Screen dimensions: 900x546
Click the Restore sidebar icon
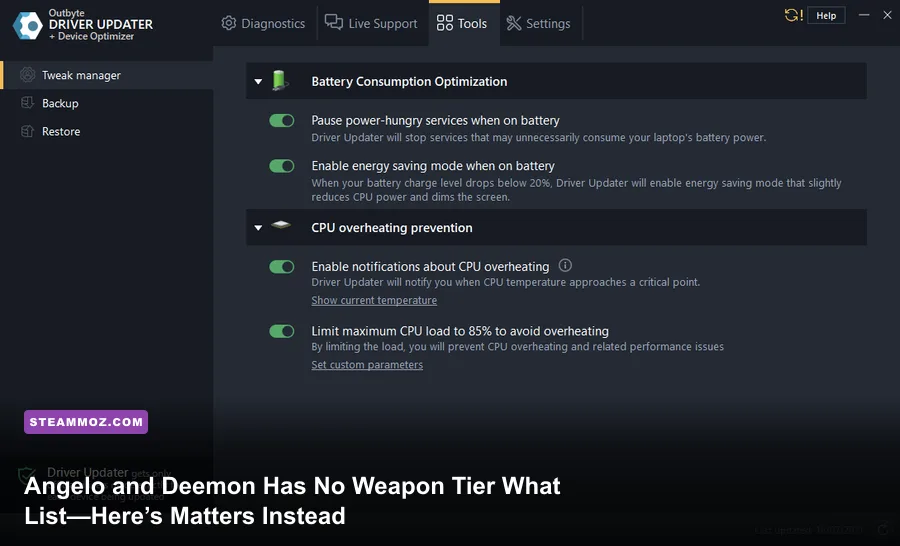[x=28, y=131]
